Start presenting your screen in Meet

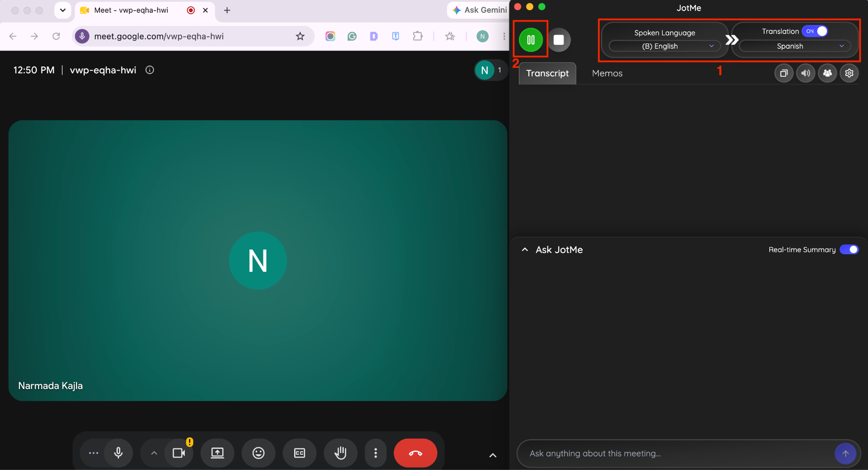click(217, 453)
